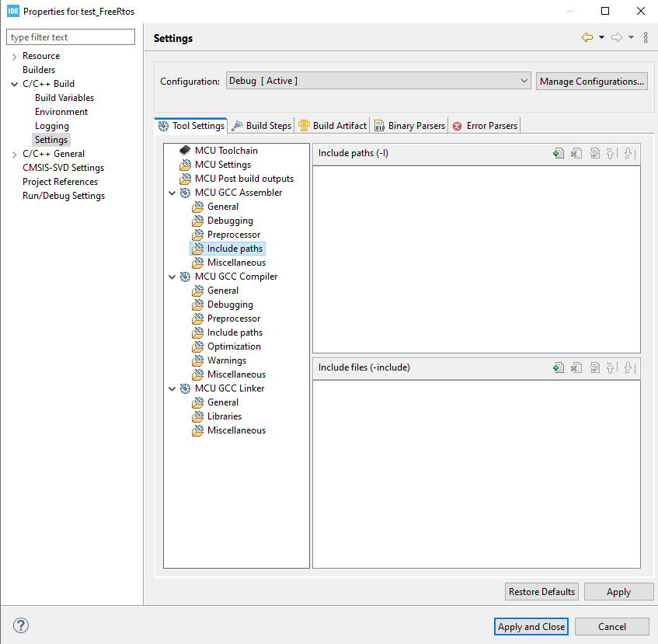Open Assembler Debugging settings

pos(223,221)
